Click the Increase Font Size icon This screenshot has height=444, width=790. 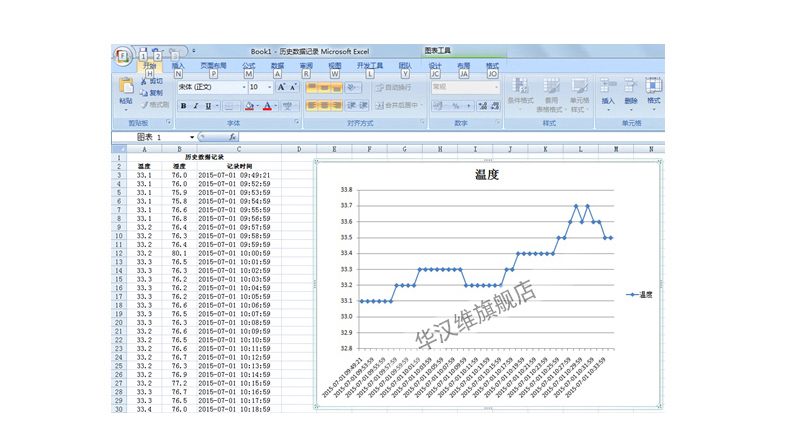pyautogui.click(x=282, y=87)
